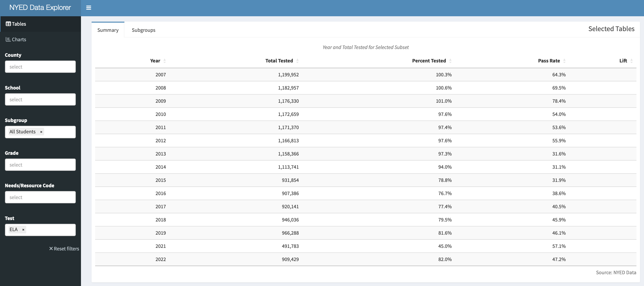This screenshot has width=644, height=286.
Task: Open the Grade select dropdown
Action: pos(40,165)
